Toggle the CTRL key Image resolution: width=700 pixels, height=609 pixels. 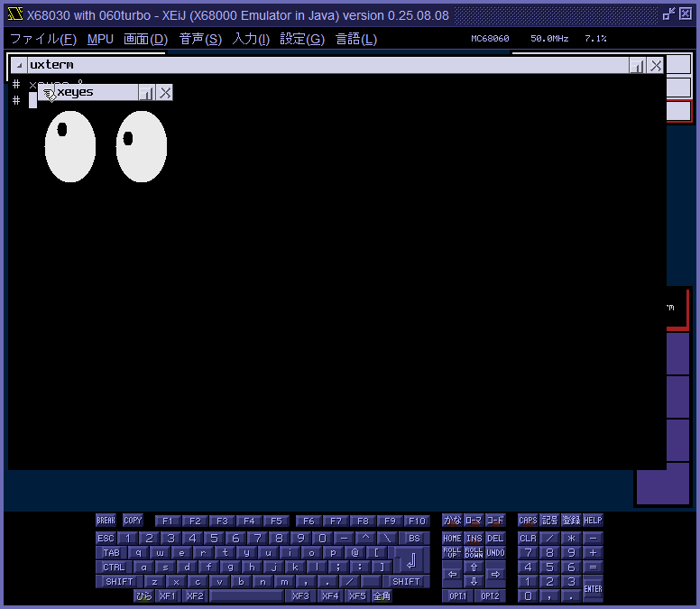tap(114, 567)
